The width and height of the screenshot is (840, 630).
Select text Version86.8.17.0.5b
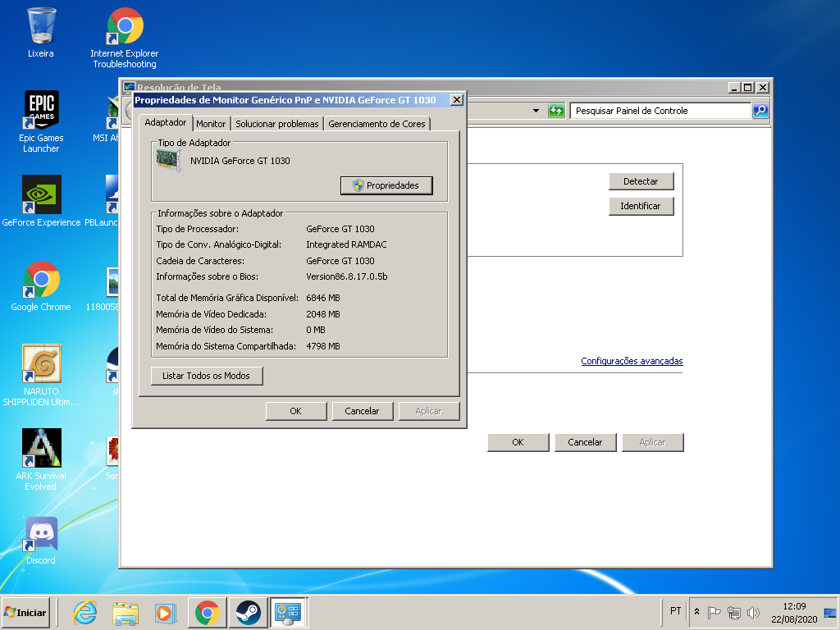[x=347, y=276]
